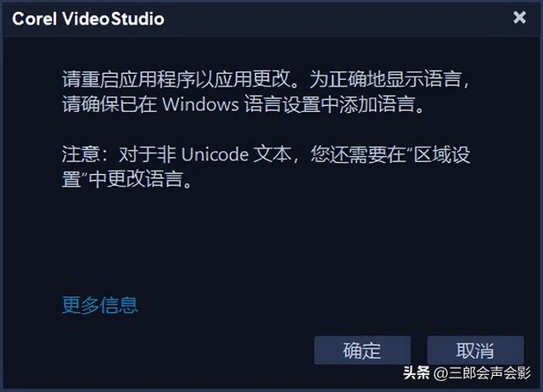
Task: Click the word VideoStudio in title
Action: (113, 19)
